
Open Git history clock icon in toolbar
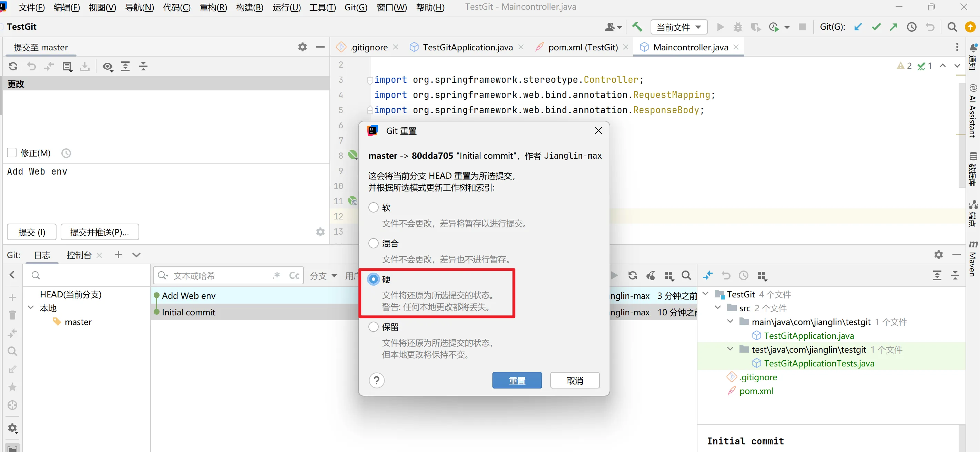911,27
